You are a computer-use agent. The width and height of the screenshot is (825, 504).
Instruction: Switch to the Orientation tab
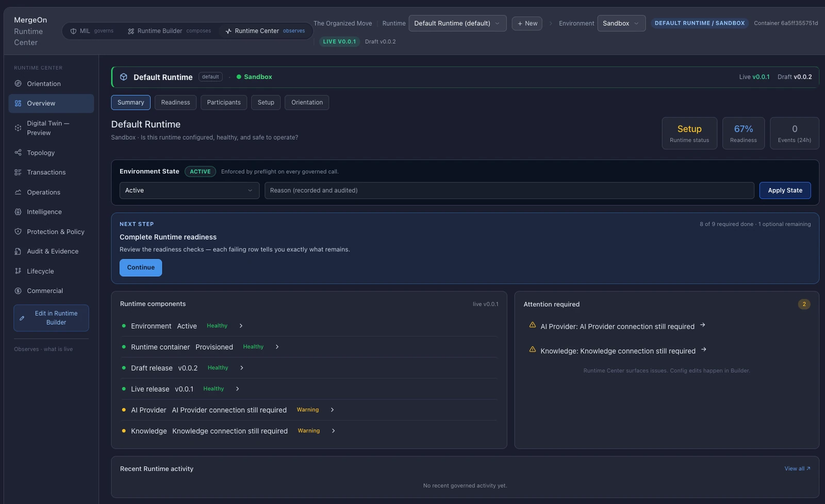point(307,103)
